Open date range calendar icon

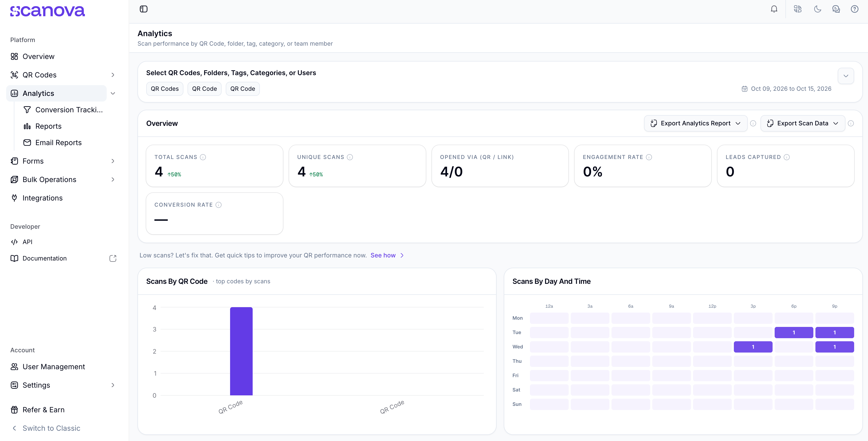[744, 89]
